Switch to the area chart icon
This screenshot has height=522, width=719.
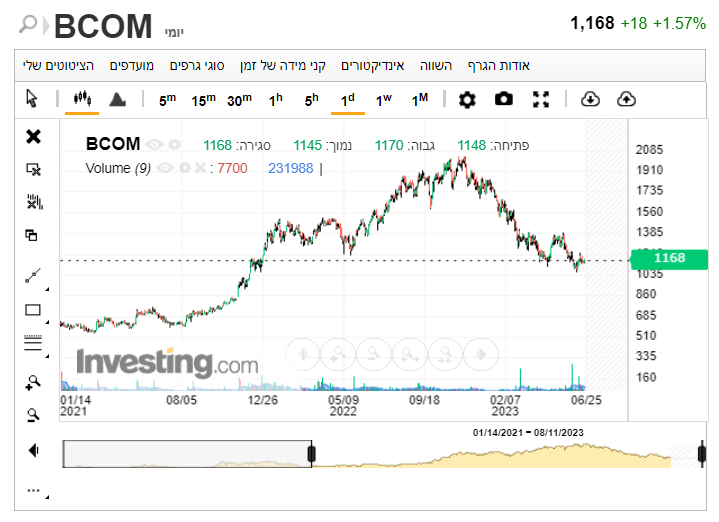coord(117,99)
